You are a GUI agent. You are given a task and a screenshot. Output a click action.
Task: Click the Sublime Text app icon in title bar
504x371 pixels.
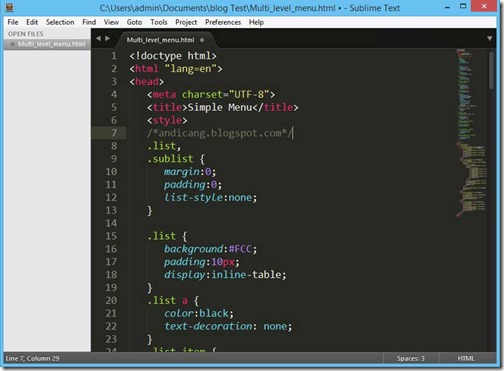[x=10, y=7]
